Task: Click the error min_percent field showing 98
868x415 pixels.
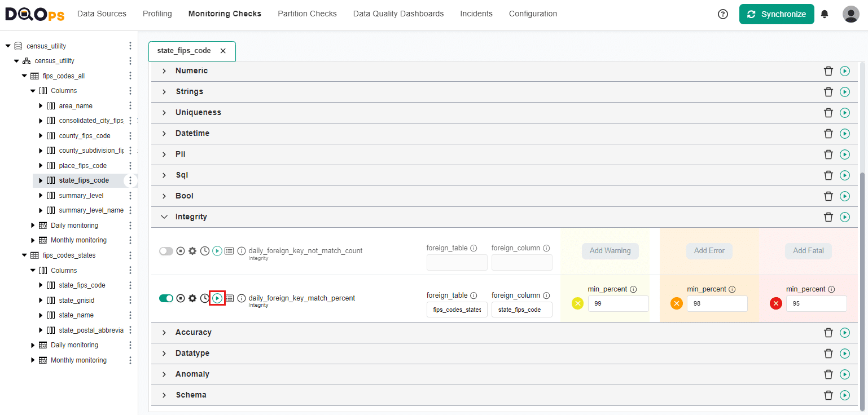Action: (x=717, y=304)
